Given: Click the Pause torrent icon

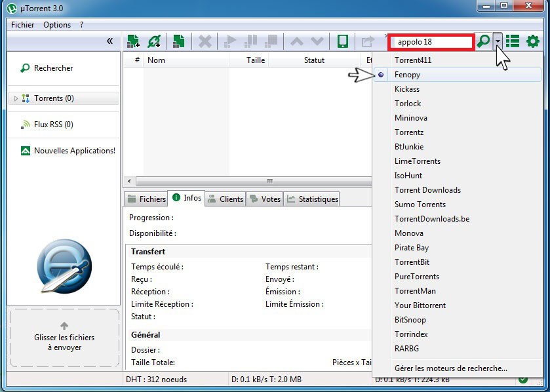Looking at the screenshot, I should click(x=250, y=41).
